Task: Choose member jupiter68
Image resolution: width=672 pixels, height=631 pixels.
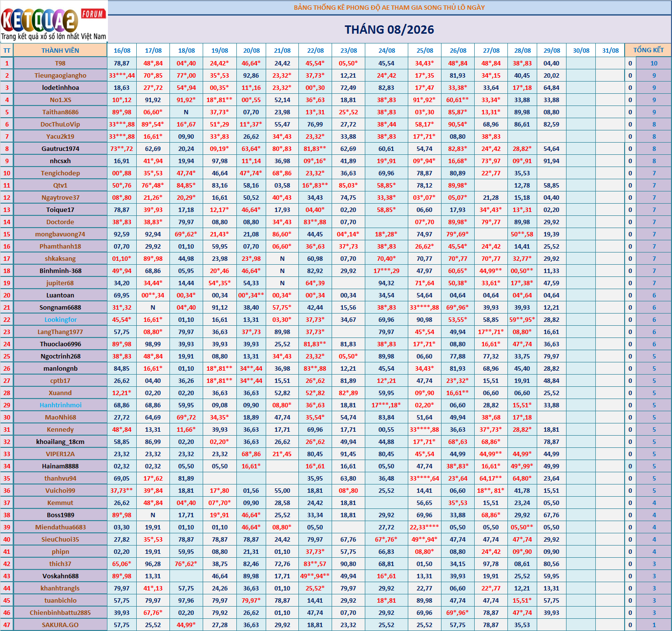Action: [60, 283]
